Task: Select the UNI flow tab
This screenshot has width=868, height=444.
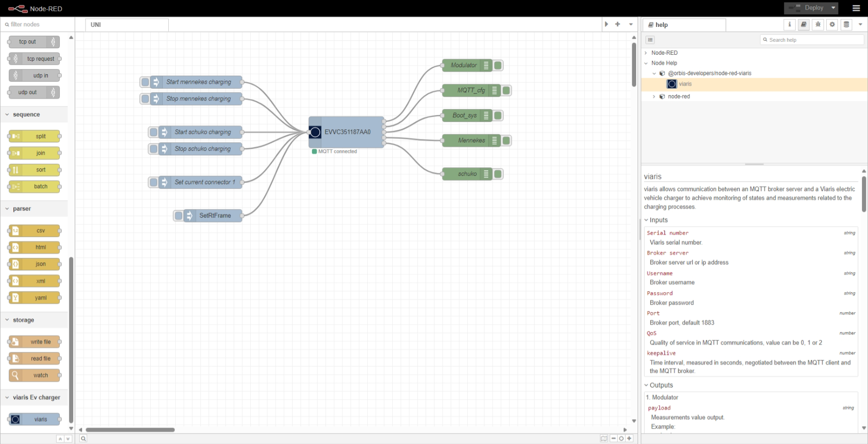Action: [127, 25]
